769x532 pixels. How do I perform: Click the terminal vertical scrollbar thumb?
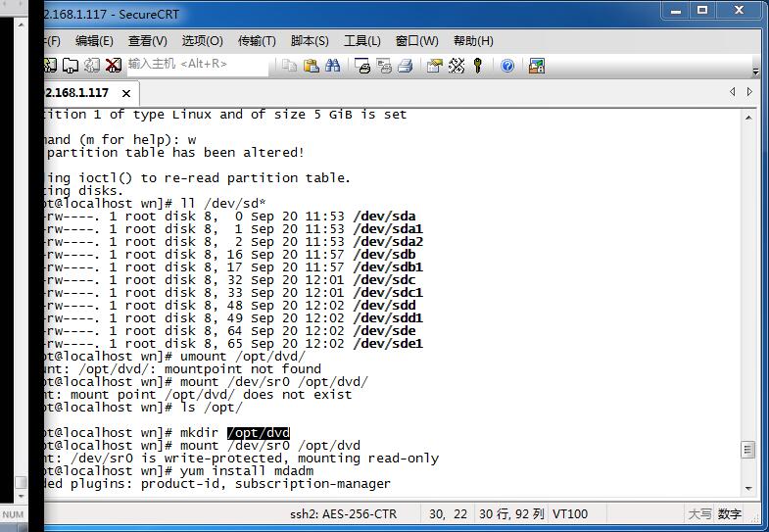[747, 450]
